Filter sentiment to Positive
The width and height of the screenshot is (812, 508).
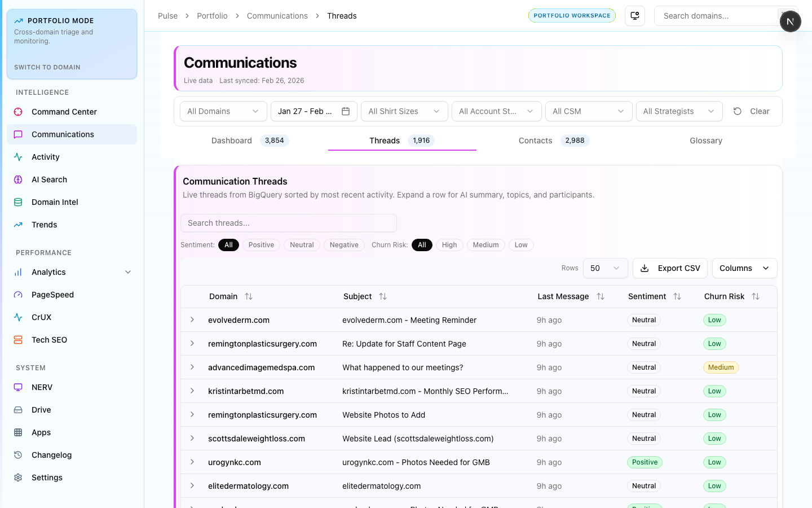261,245
